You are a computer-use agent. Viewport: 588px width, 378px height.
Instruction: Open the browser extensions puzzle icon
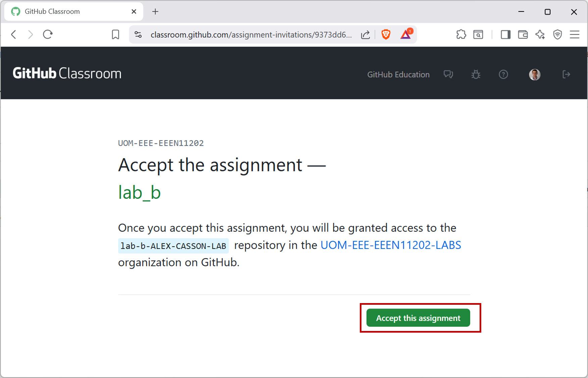tap(461, 34)
